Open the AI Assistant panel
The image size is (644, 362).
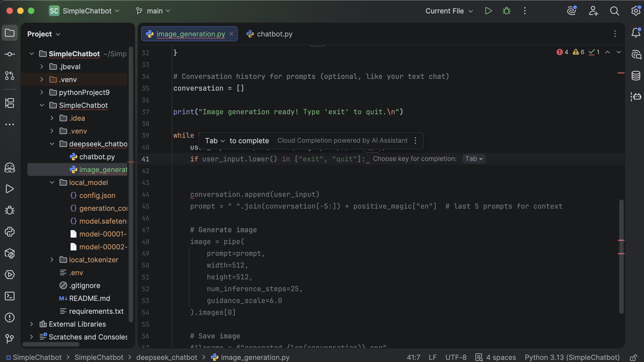point(636,54)
